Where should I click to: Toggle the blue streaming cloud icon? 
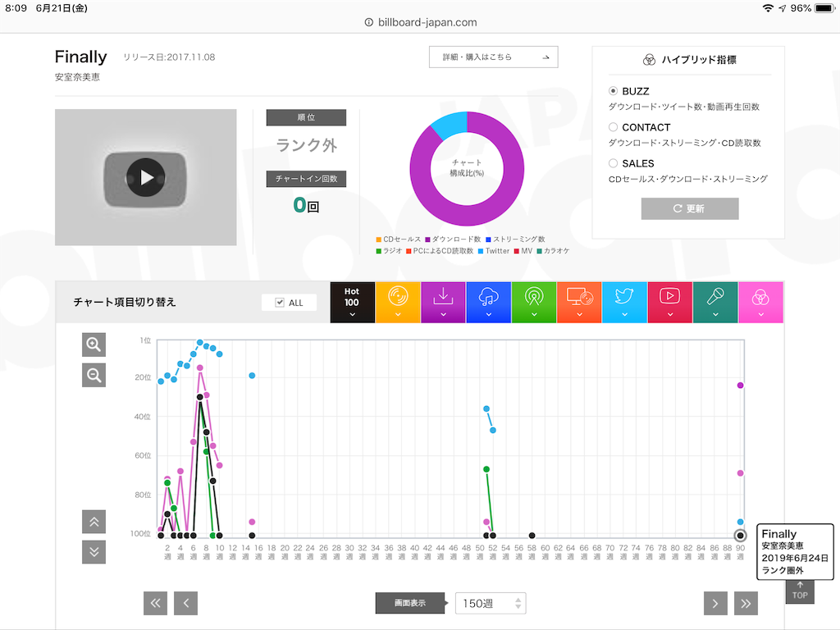coord(489,302)
